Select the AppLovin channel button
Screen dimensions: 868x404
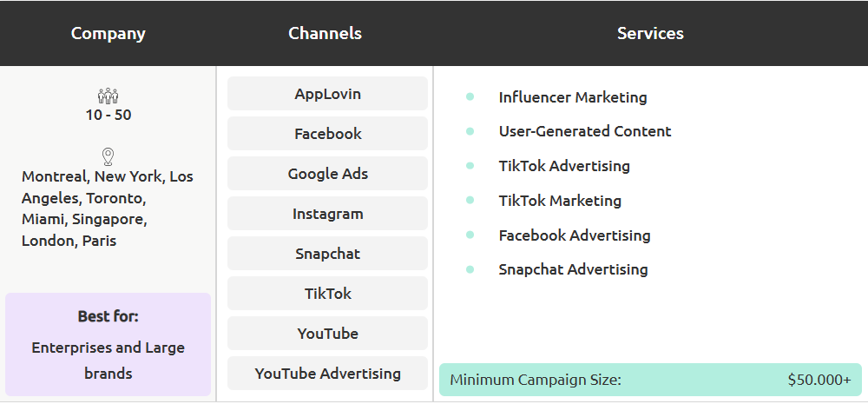tap(327, 94)
